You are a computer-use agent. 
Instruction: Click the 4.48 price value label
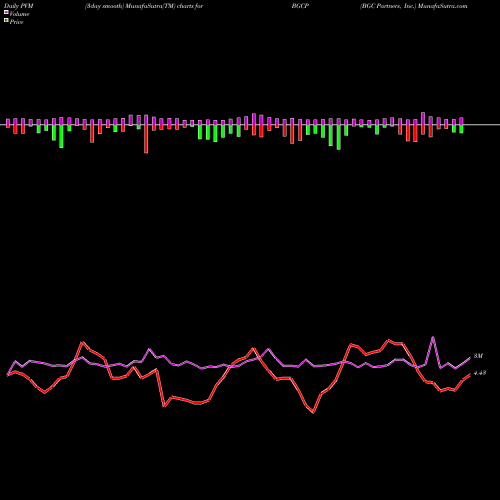pos(480,373)
